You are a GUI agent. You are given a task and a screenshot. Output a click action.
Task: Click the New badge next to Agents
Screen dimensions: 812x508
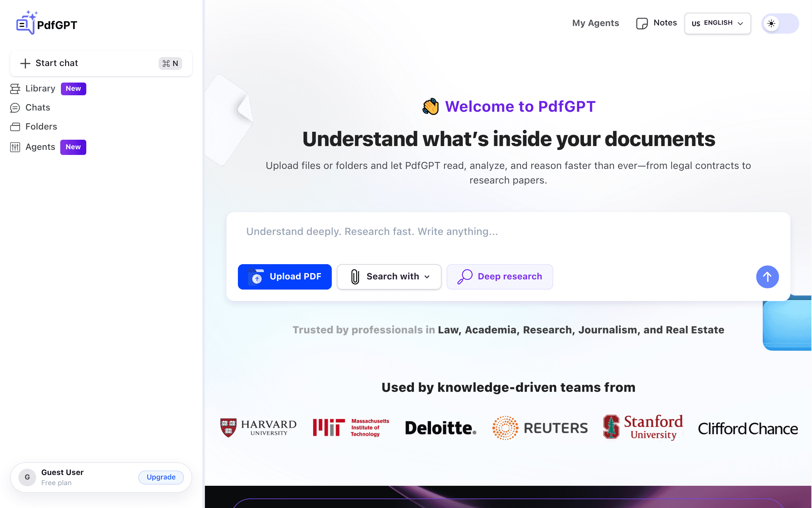click(73, 147)
